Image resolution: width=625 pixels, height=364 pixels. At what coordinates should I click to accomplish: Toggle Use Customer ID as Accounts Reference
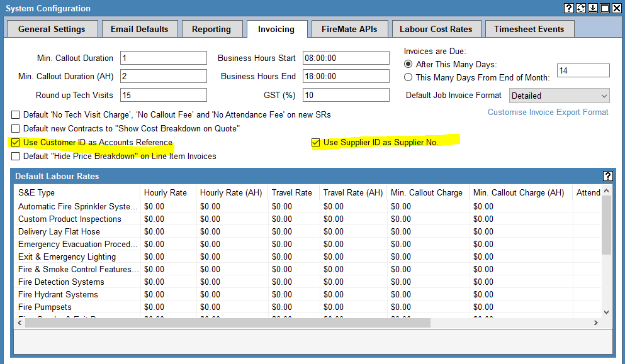[16, 143]
